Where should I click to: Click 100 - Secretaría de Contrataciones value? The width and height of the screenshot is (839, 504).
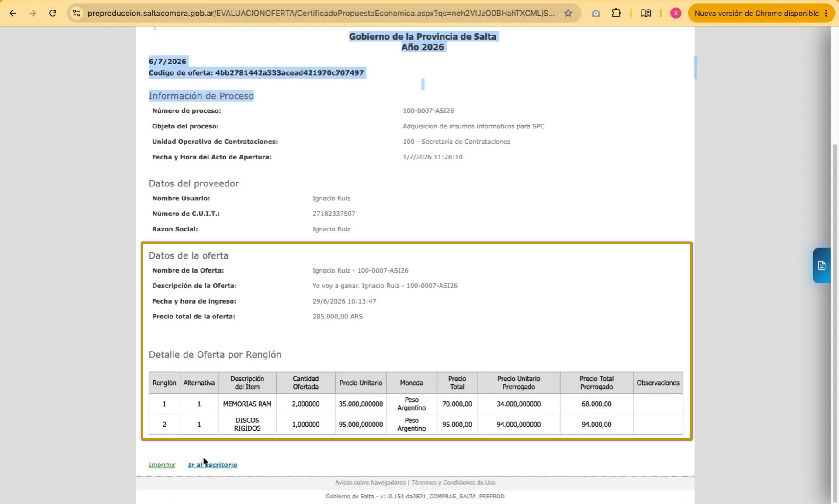point(456,142)
